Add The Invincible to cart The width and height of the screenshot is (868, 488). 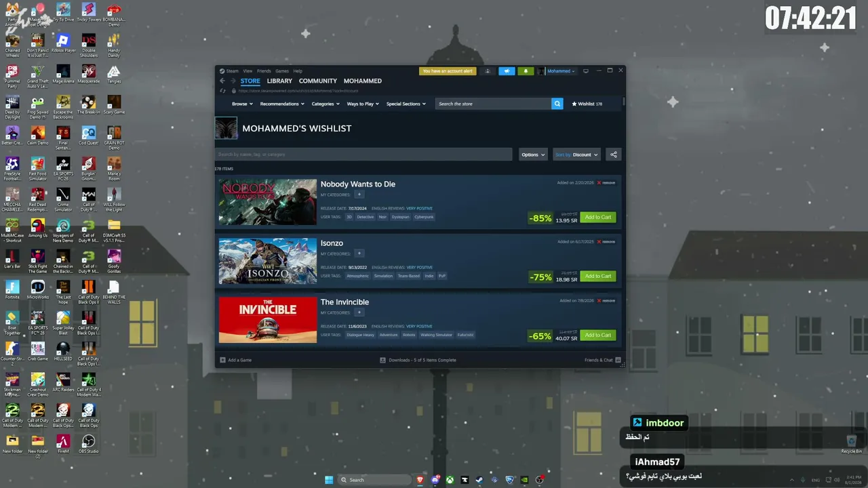(x=598, y=335)
